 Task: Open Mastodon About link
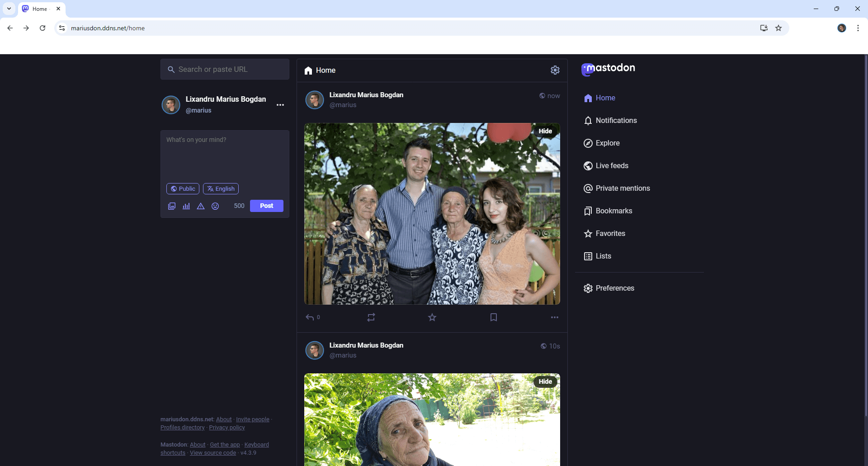click(x=198, y=445)
